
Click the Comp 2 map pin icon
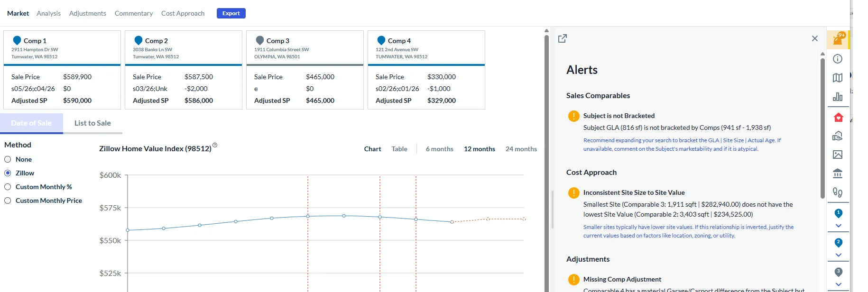coord(139,40)
